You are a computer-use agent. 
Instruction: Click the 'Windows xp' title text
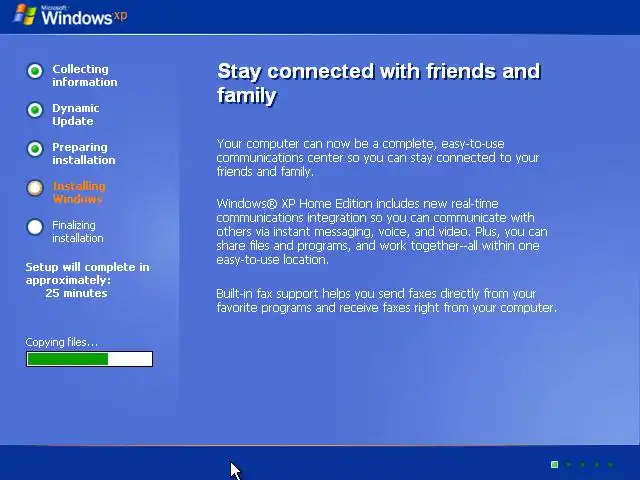[84, 17]
